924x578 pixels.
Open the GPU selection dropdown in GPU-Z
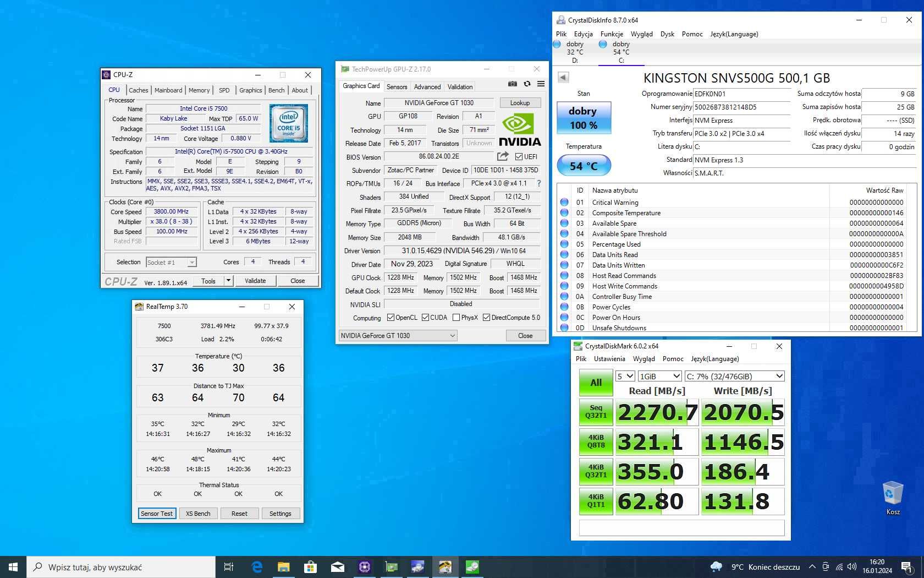[398, 336]
